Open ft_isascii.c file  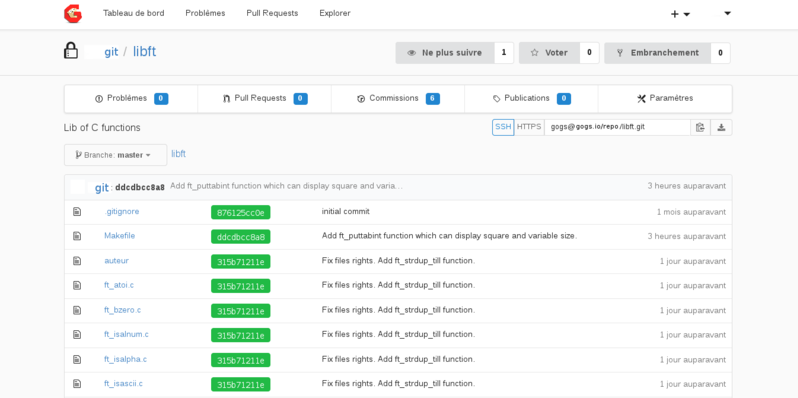(x=124, y=384)
